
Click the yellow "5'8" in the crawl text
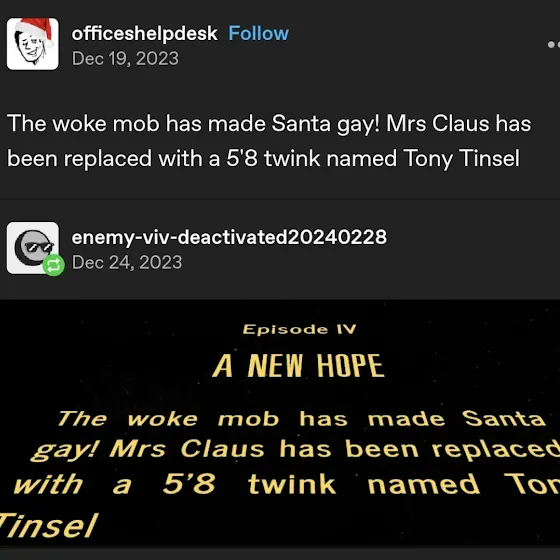[x=189, y=484]
